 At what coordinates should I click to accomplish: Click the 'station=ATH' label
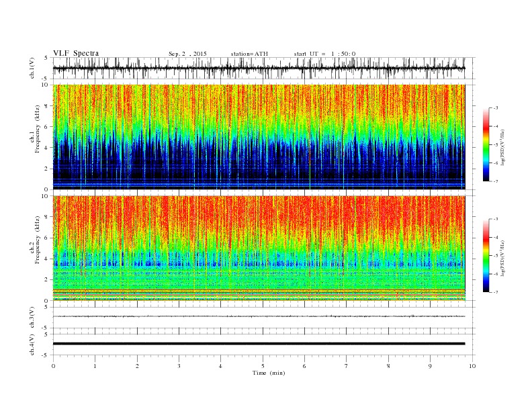[x=249, y=54]
